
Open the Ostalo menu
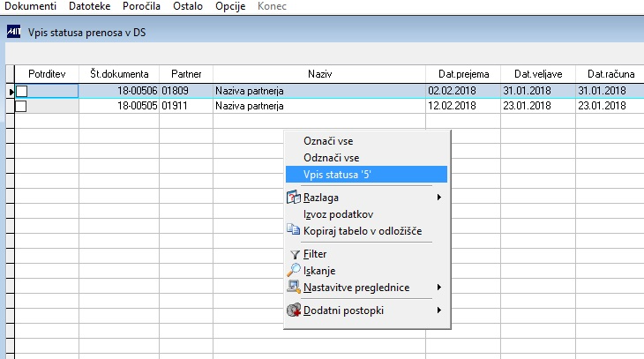[x=188, y=6]
